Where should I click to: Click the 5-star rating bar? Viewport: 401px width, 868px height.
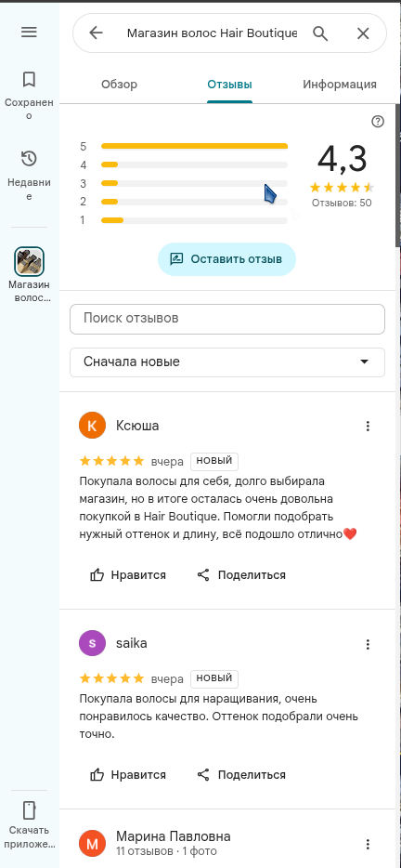[x=194, y=146]
